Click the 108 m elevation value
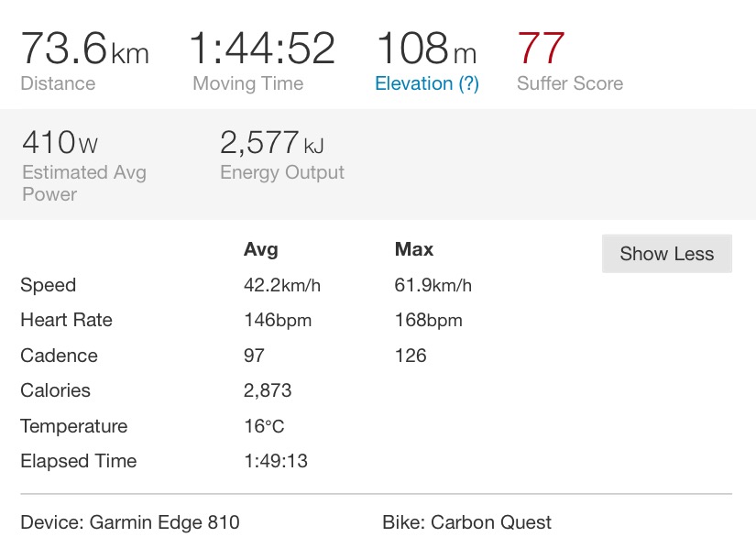This screenshot has width=756, height=559. click(426, 48)
